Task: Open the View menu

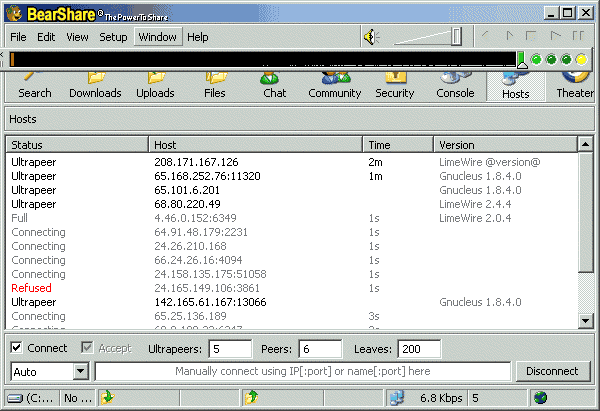Action: (x=77, y=37)
